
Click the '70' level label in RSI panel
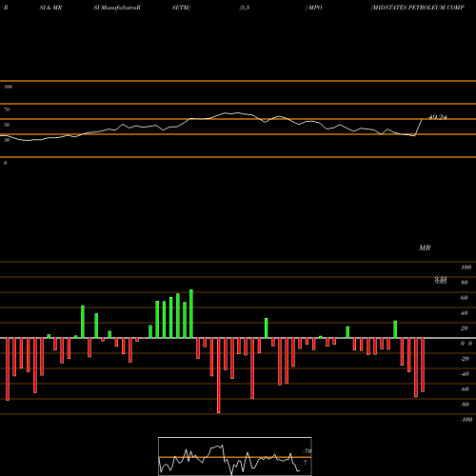pyautogui.click(x=7, y=109)
